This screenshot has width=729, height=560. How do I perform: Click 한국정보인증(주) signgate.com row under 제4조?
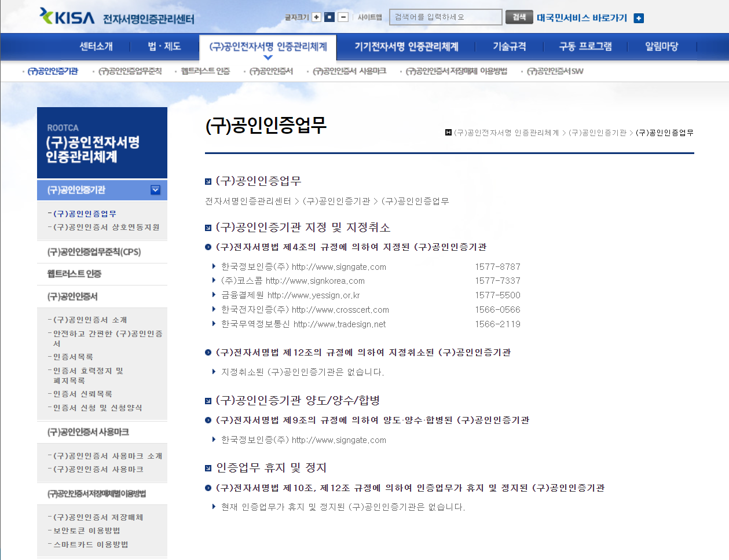(303, 267)
